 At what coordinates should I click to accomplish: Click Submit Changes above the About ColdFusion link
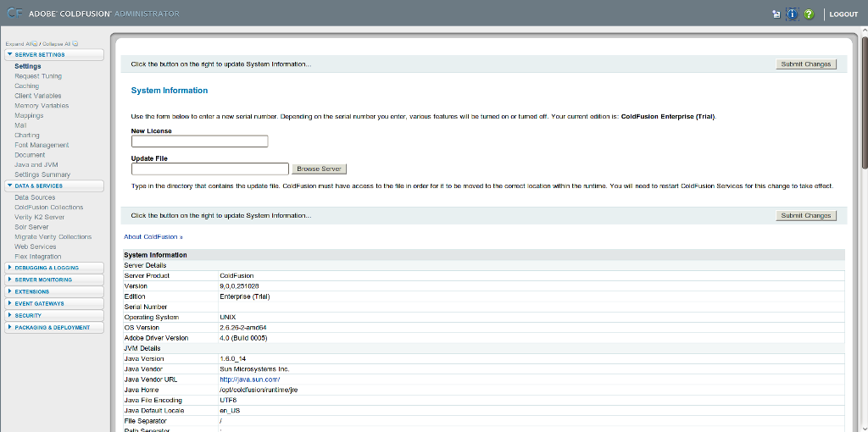[806, 216]
